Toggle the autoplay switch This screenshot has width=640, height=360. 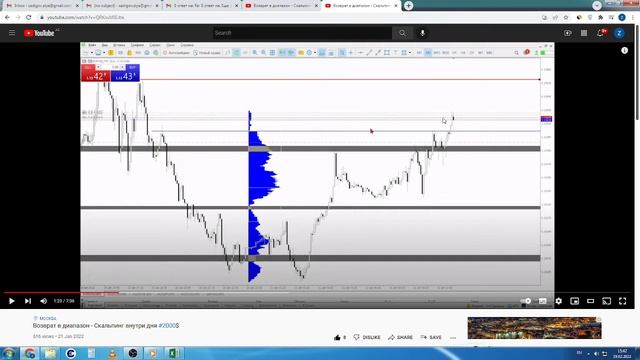[x=526, y=301]
